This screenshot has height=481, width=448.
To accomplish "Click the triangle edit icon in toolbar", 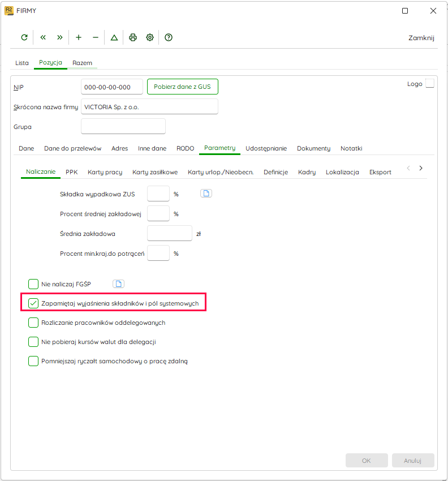I will 114,37.
